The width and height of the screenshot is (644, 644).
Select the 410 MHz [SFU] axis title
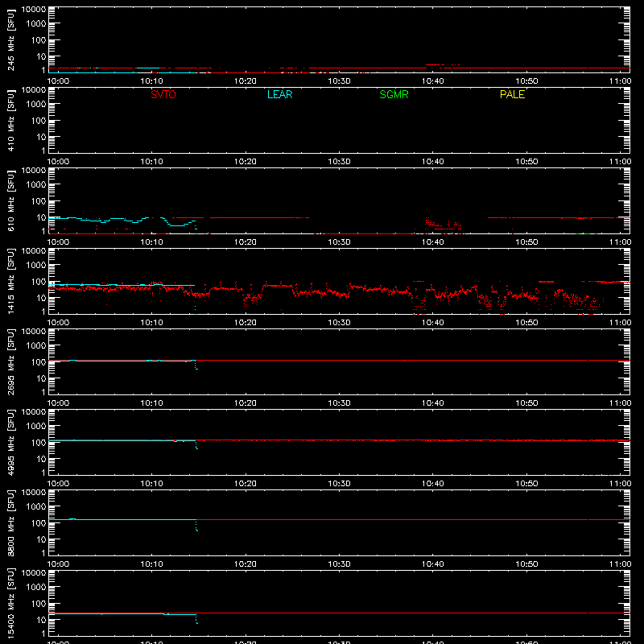pyautogui.click(x=10, y=120)
